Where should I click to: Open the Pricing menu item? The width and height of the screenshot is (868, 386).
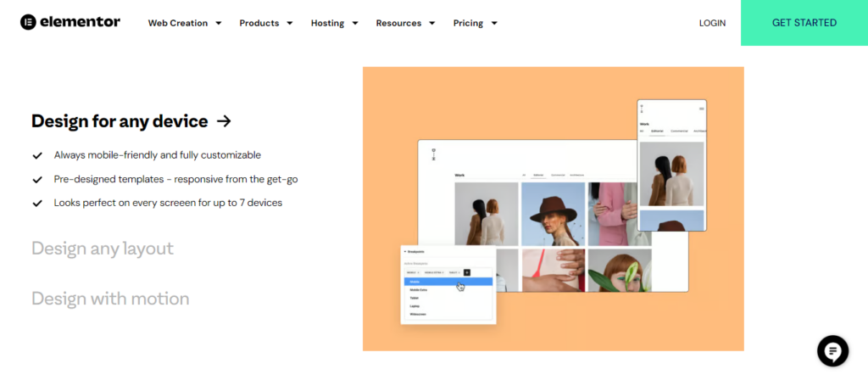click(475, 23)
